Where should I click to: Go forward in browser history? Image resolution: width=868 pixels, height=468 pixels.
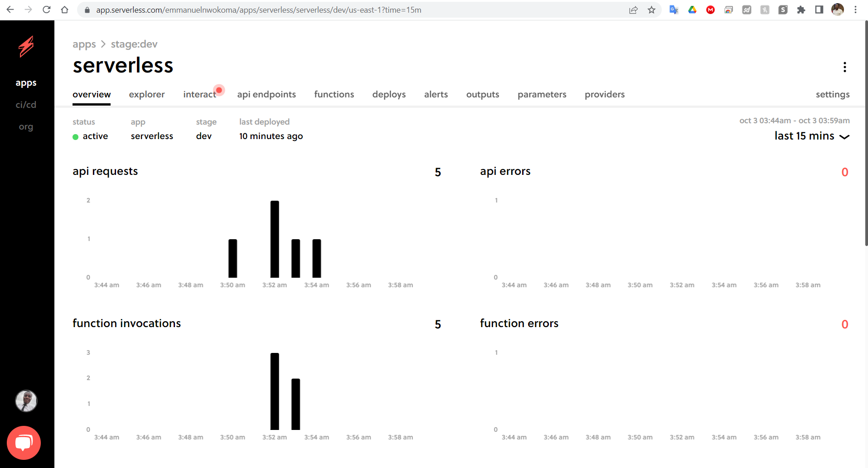pyautogui.click(x=28, y=10)
